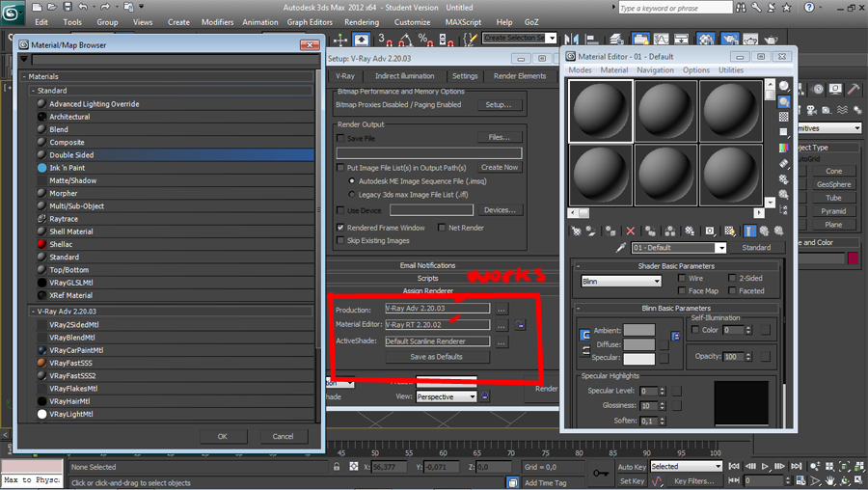This screenshot has height=490, width=868.
Task: Click Save as Defaults button
Action: [x=436, y=357]
